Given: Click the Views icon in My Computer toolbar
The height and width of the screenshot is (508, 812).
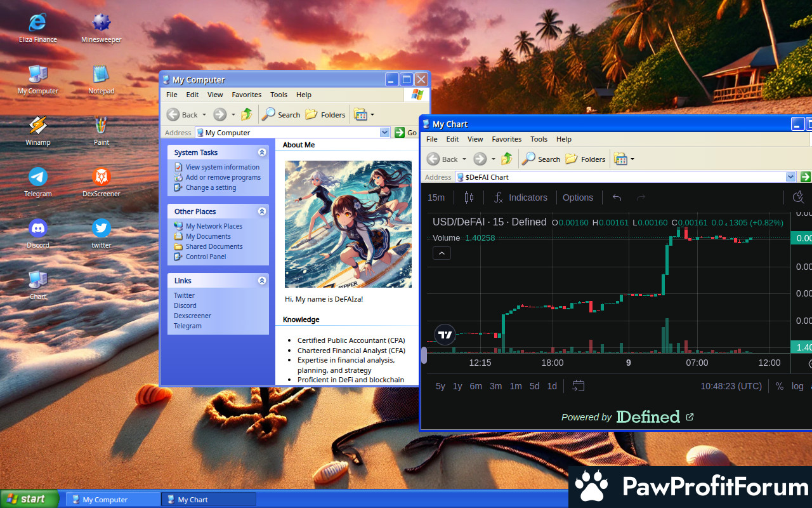Looking at the screenshot, I should click(x=360, y=114).
